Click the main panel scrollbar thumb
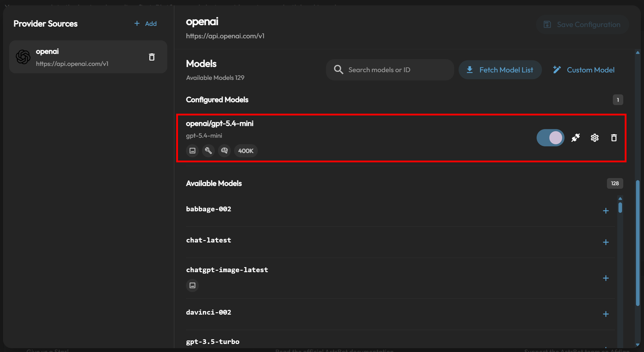Viewport: 644px width, 352px height. (637, 243)
